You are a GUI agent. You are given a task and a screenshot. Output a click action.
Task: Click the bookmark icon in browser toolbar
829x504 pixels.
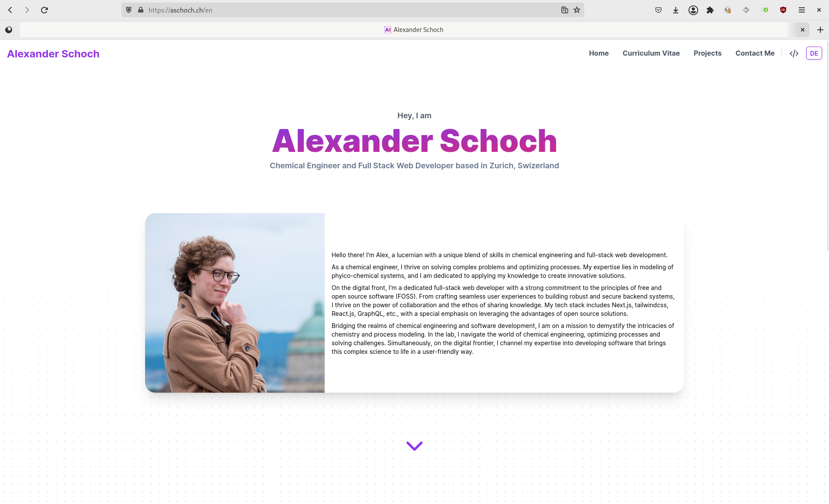[x=577, y=9]
